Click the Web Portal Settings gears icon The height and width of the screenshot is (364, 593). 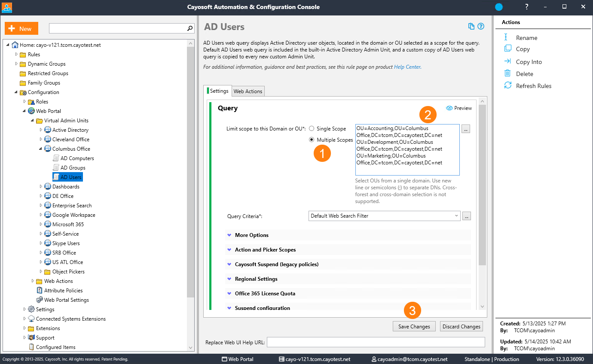(x=40, y=300)
